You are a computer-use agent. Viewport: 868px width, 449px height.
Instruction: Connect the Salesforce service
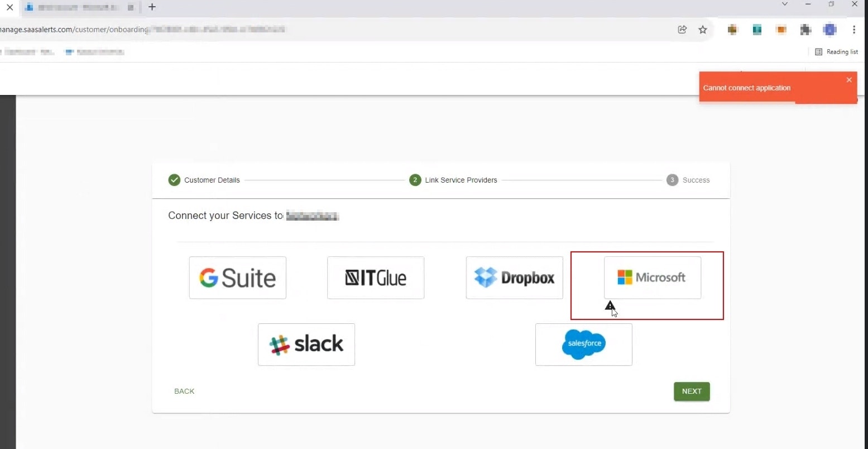584,345
